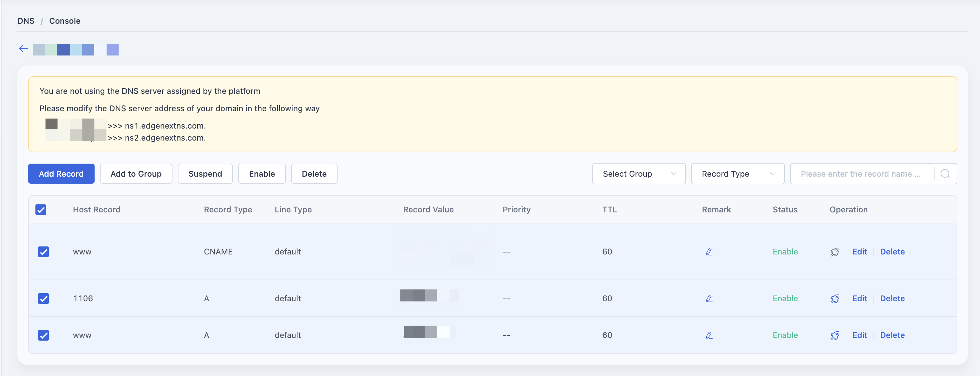Open the Select Group dropdown

[639, 174]
